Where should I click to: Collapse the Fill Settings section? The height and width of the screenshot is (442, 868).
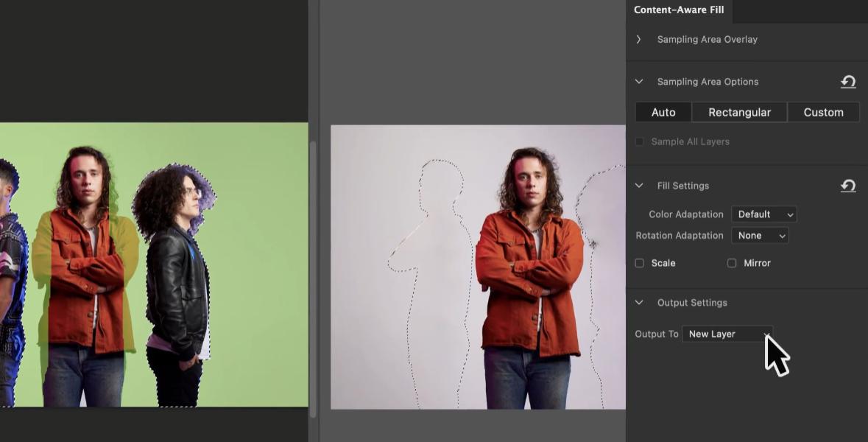tap(638, 186)
